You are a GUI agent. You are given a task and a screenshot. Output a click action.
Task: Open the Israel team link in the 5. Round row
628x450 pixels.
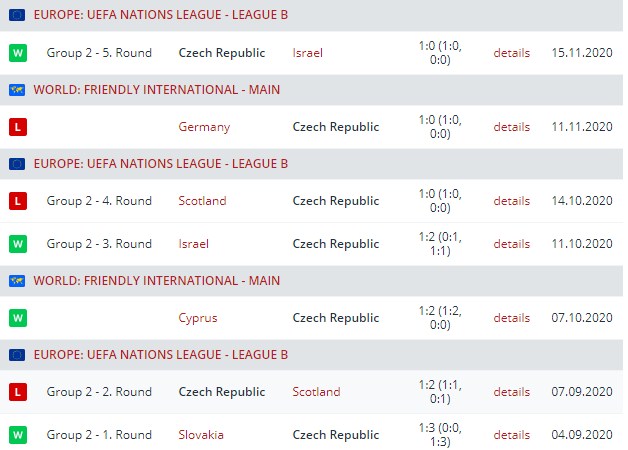pyautogui.click(x=308, y=52)
